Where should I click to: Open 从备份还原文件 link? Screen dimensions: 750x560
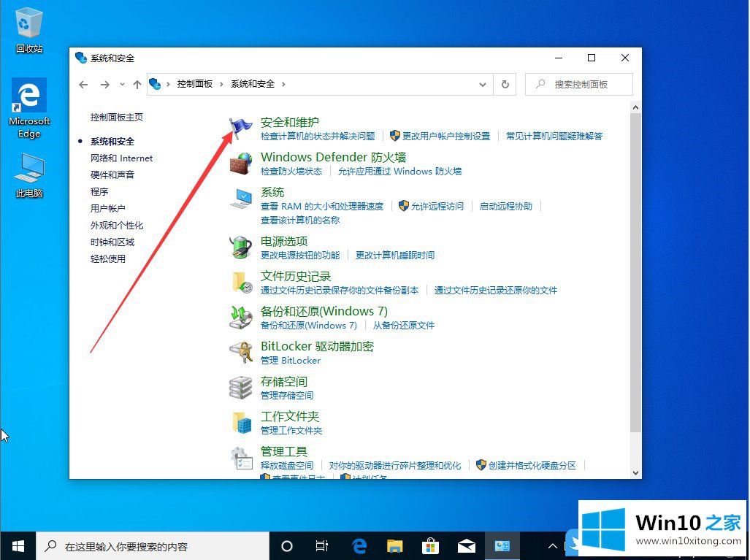tap(404, 325)
